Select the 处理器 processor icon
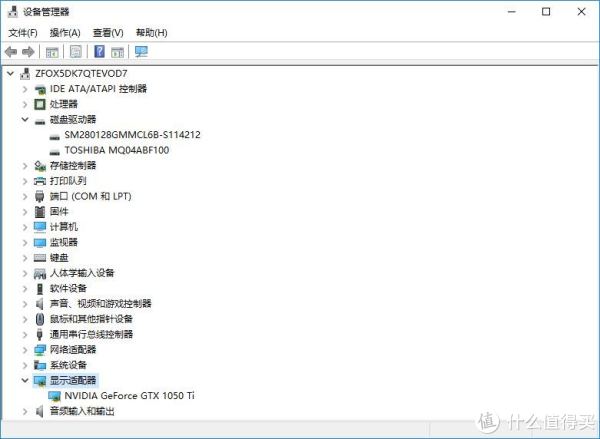Viewport: 600px width, 439px height. (40, 104)
